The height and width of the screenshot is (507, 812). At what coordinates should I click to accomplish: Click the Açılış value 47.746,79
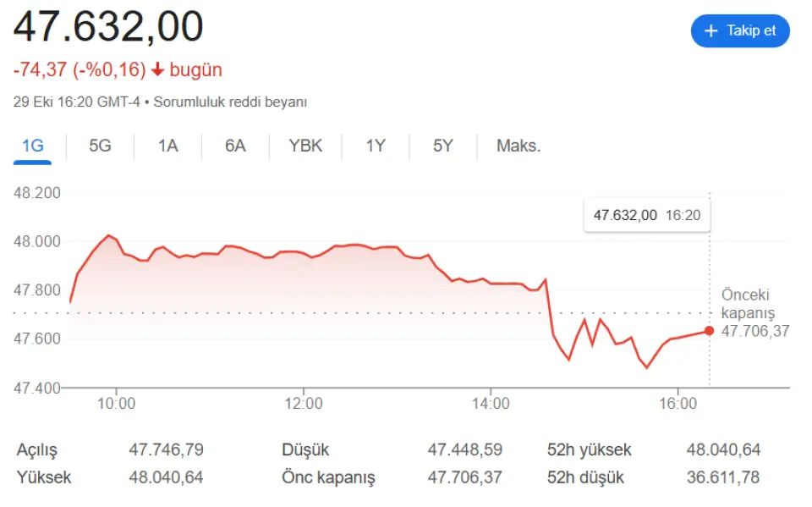[166, 450]
